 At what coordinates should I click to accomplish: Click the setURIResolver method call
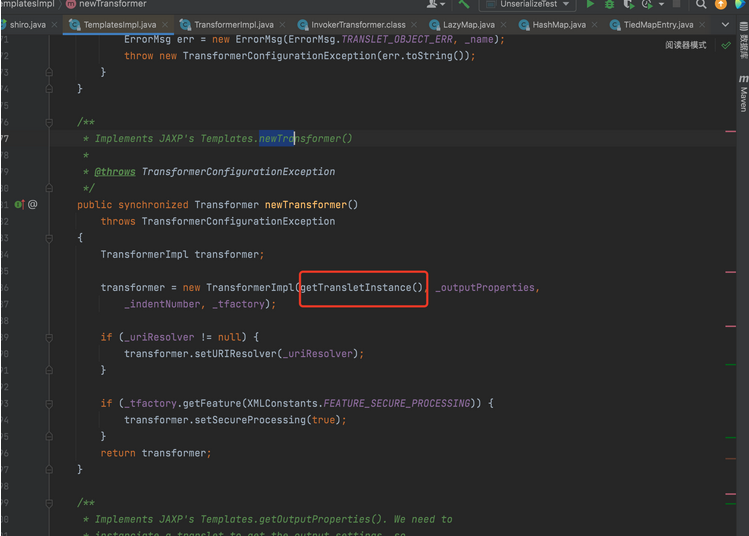pos(235,354)
